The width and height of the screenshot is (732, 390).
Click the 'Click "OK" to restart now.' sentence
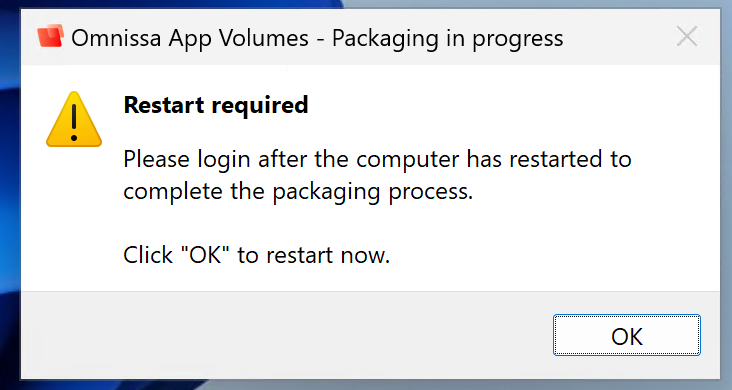256,255
